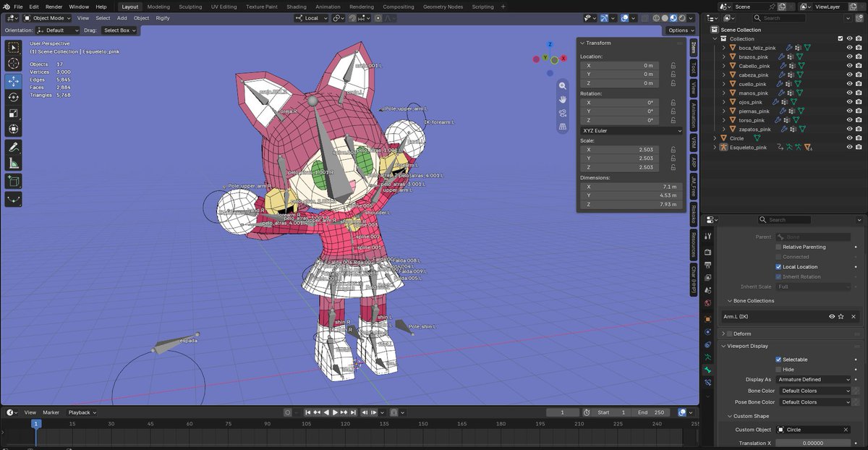Collapse the Viewport Display panel
868x450 pixels.
(x=724, y=346)
